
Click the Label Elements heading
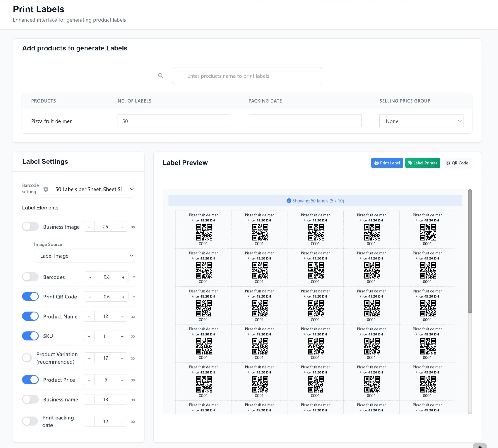[x=40, y=208]
